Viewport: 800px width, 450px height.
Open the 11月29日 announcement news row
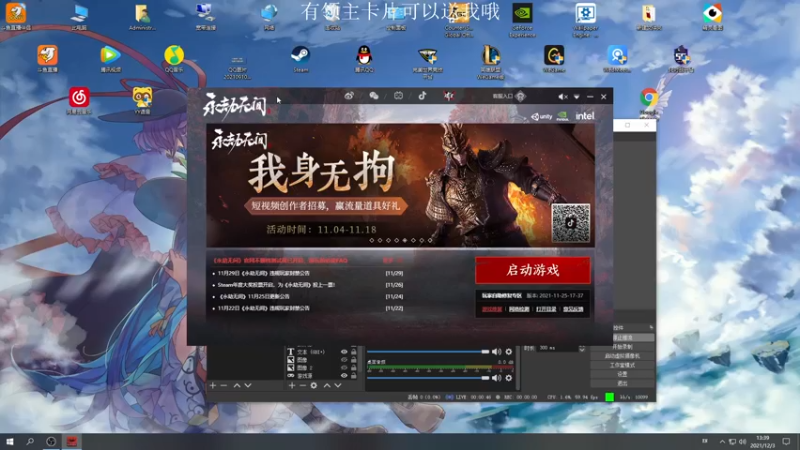click(x=308, y=273)
